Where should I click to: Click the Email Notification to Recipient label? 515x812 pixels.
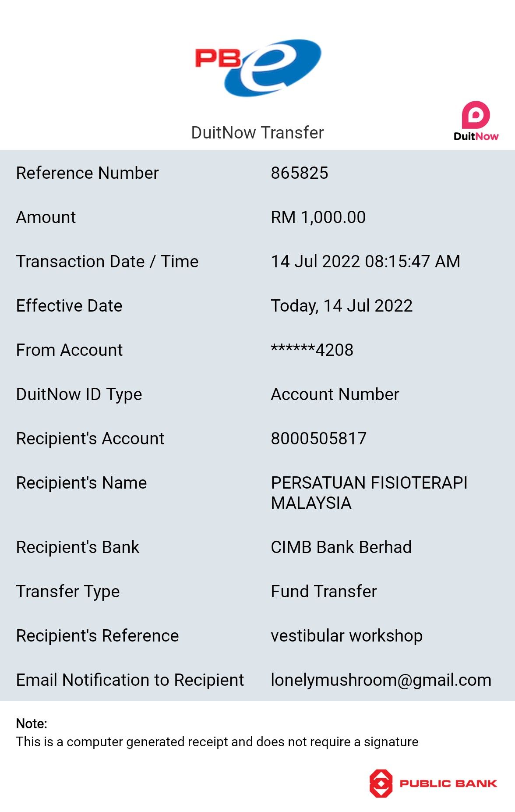click(x=130, y=680)
